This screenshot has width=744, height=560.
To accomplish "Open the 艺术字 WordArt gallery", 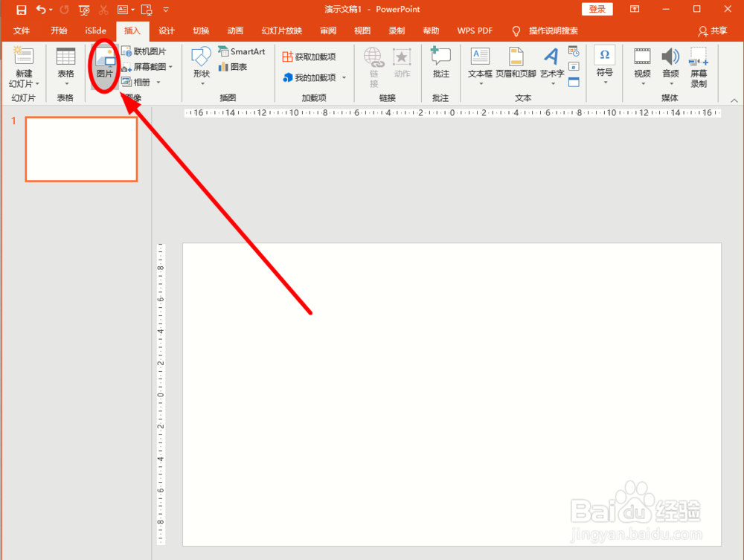I will (x=552, y=66).
